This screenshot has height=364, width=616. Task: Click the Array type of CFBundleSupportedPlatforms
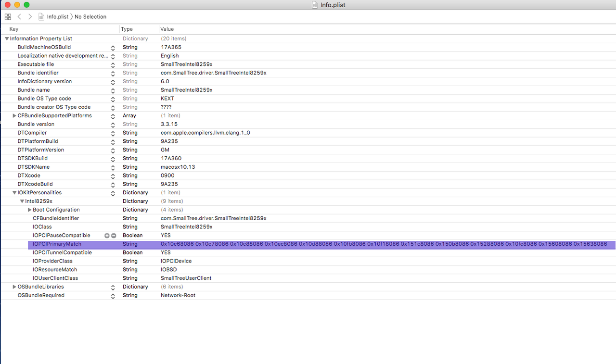point(129,116)
